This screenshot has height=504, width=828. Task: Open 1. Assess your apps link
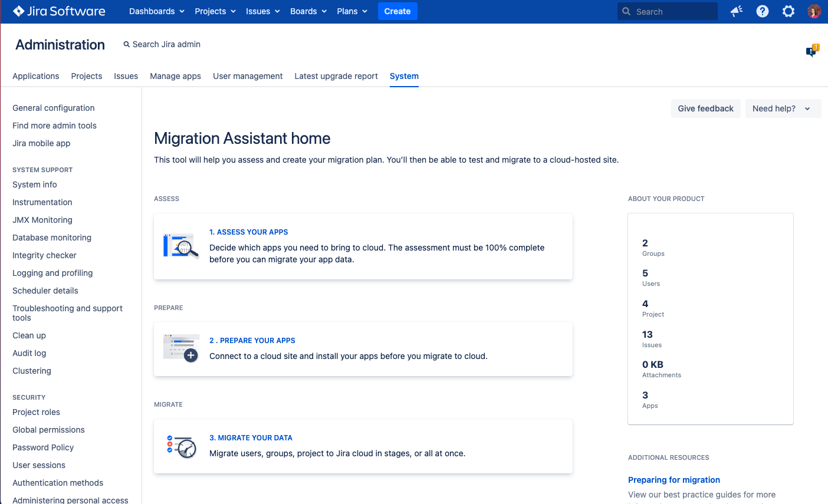249,232
